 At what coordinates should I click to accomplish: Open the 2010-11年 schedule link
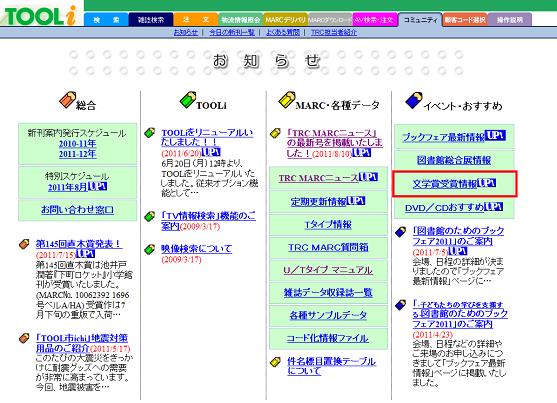tap(77, 144)
